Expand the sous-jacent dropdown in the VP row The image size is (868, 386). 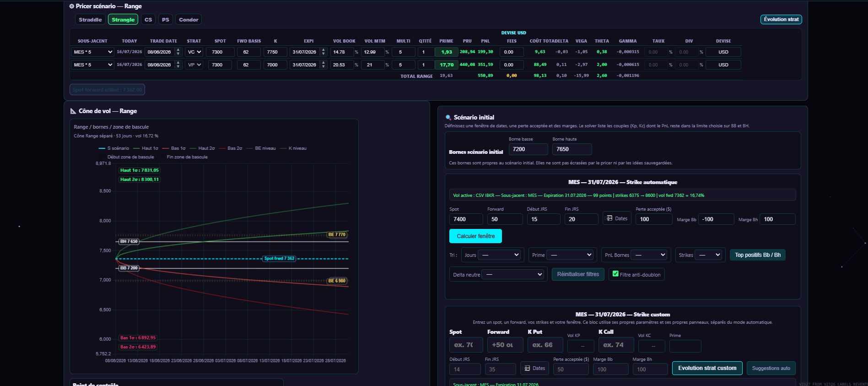[x=93, y=65]
